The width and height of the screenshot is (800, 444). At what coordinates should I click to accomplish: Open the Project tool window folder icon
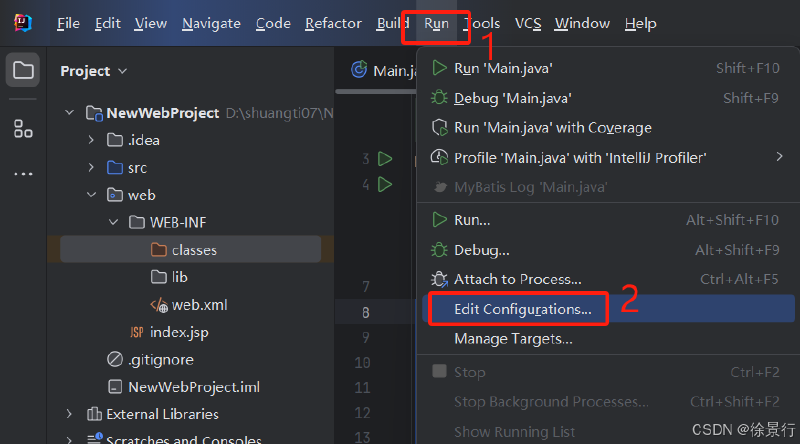pos(23,70)
